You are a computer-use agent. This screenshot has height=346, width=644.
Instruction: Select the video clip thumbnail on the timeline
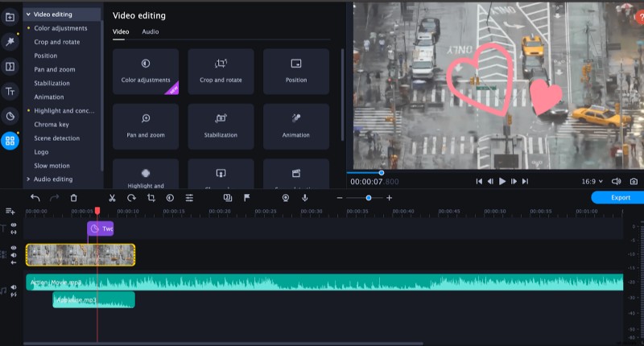[80, 255]
